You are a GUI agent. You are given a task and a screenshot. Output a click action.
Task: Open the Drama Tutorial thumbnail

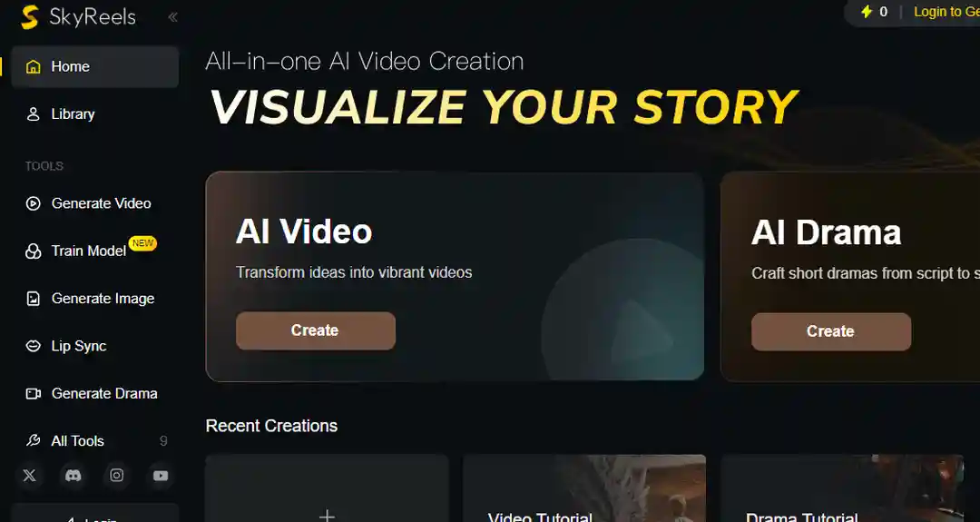pyautogui.click(x=842, y=488)
